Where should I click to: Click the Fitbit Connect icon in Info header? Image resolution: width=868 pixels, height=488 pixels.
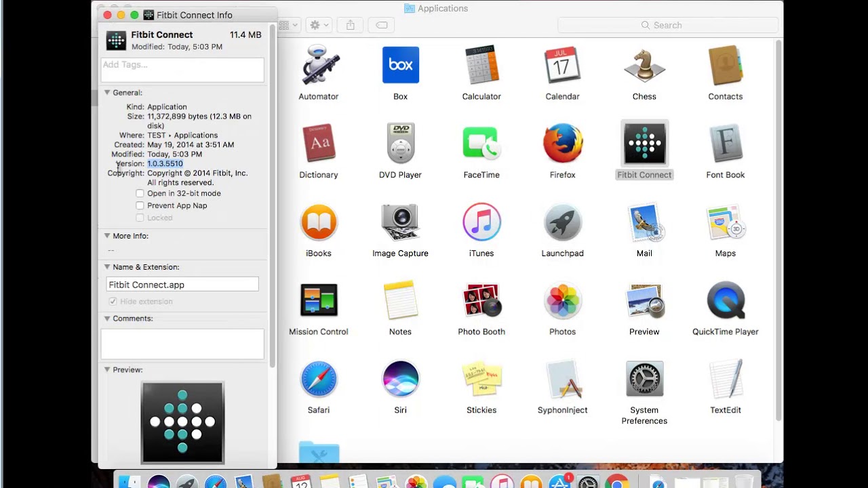[x=116, y=40]
